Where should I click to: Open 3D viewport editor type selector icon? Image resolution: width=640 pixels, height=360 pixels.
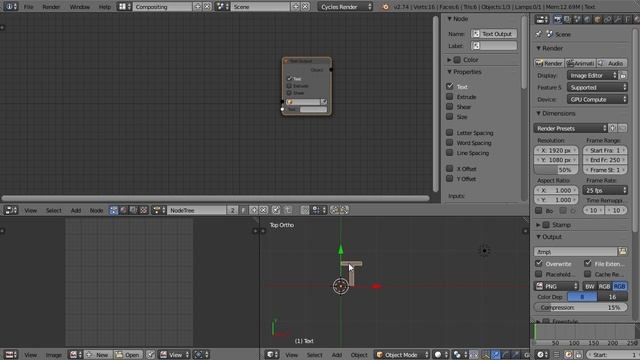272,355
